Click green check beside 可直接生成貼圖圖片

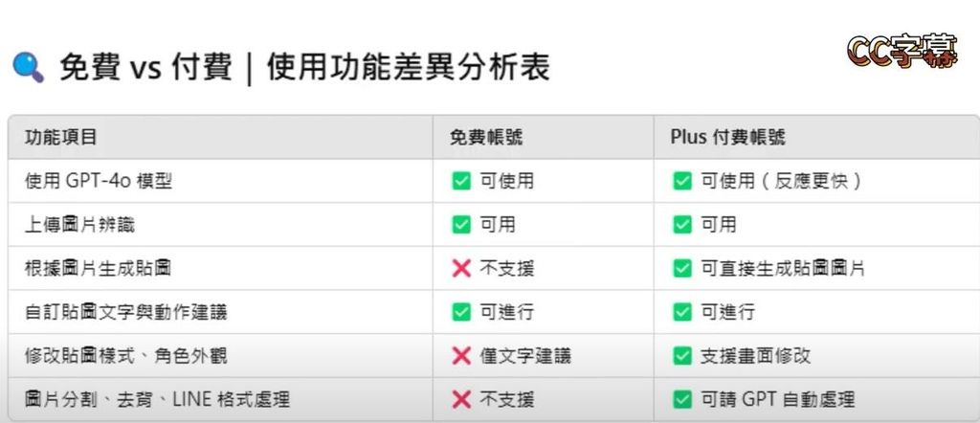point(681,269)
